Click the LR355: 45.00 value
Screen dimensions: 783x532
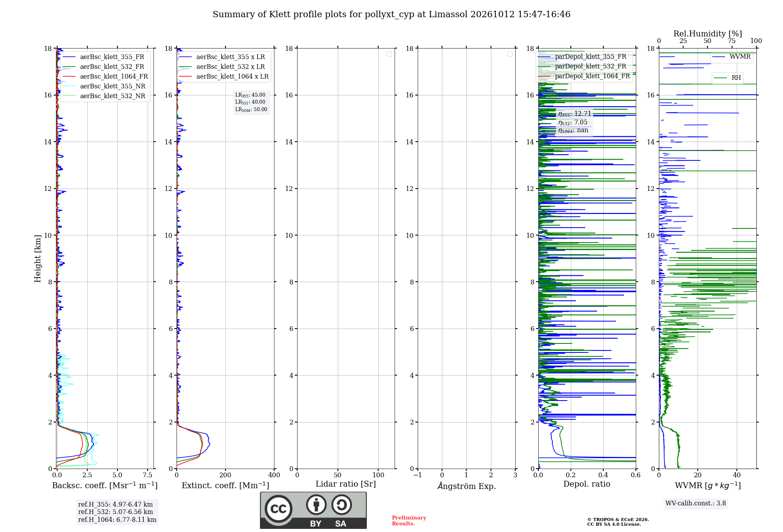(x=250, y=95)
